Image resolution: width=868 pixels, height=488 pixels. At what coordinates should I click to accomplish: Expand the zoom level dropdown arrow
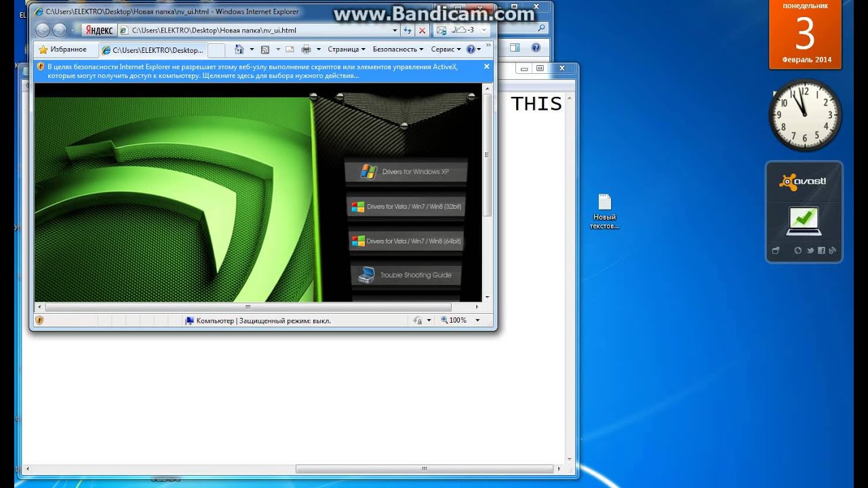(x=477, y=321)
